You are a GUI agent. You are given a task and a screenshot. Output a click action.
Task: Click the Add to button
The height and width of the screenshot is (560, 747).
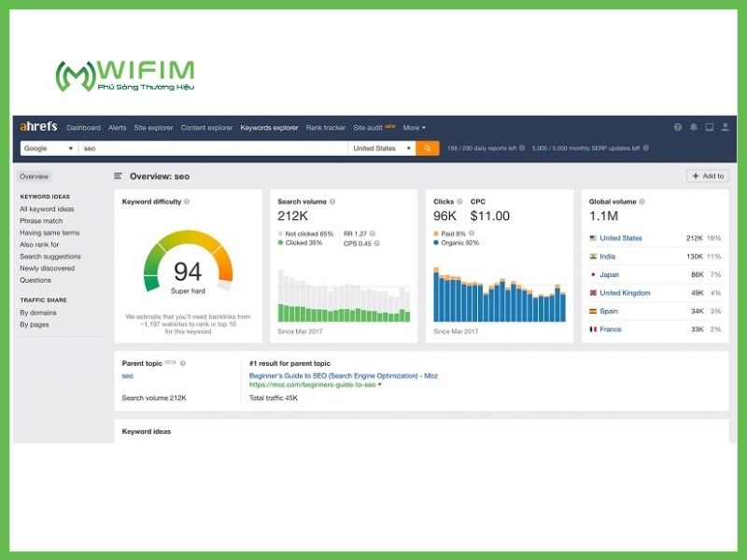tap(707, 175)
